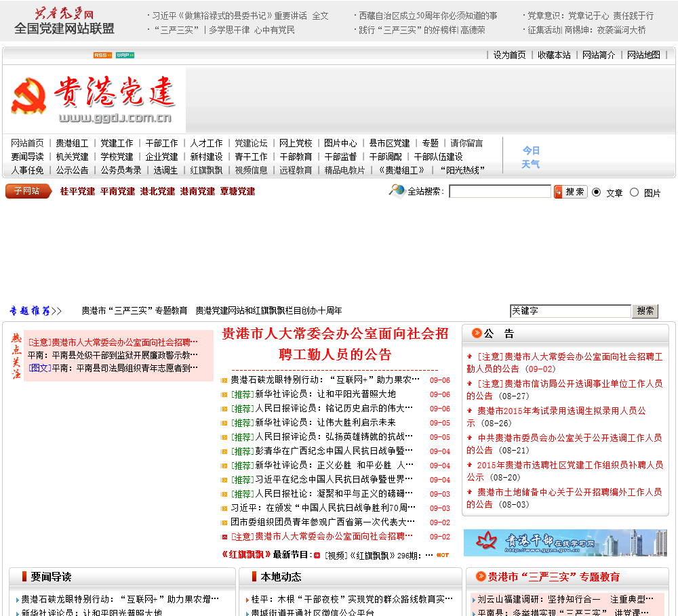
Task: Open 平南党建 sub-site link
Action: pyautogui.click(x=117, y=192)
